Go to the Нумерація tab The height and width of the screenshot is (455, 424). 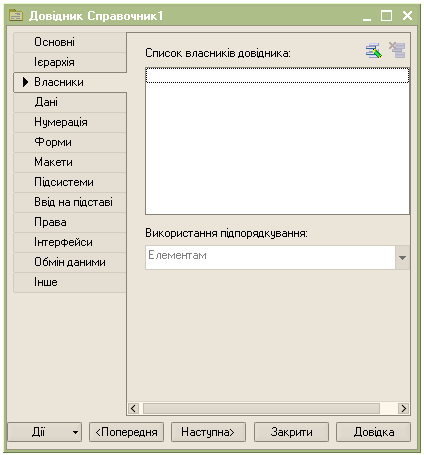pos(70,122)
